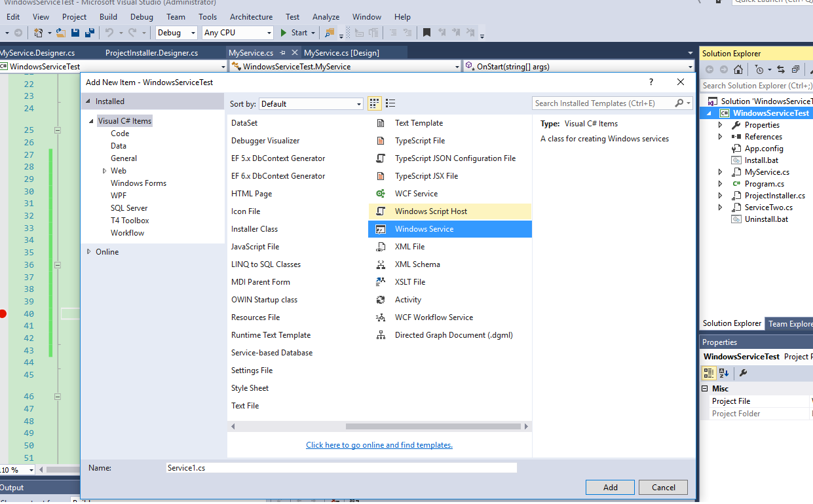
Task: Click the link to find templates online
Action: [x=379, y=445]
